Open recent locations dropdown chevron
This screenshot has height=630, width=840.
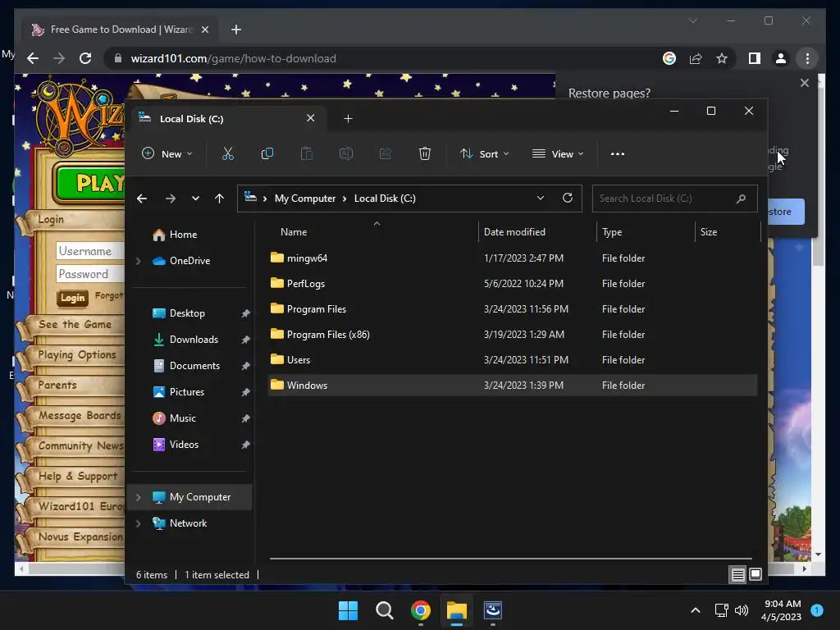(x=195, y=199)
